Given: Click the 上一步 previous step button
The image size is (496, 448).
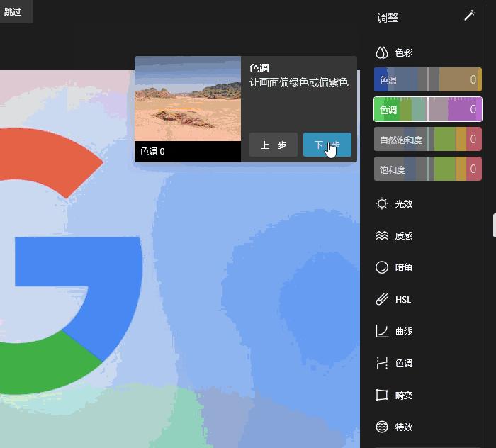Looking at the screenshot, I should [274, 145].
